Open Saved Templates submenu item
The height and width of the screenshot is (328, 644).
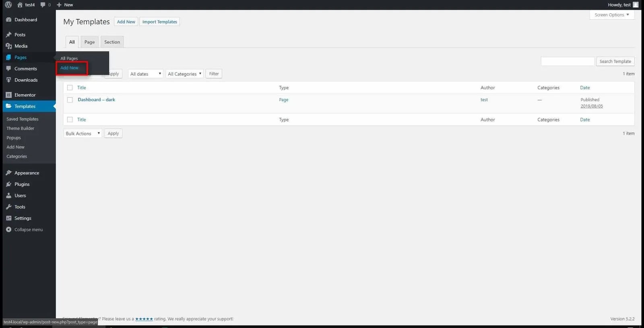(x=23, y=119)
